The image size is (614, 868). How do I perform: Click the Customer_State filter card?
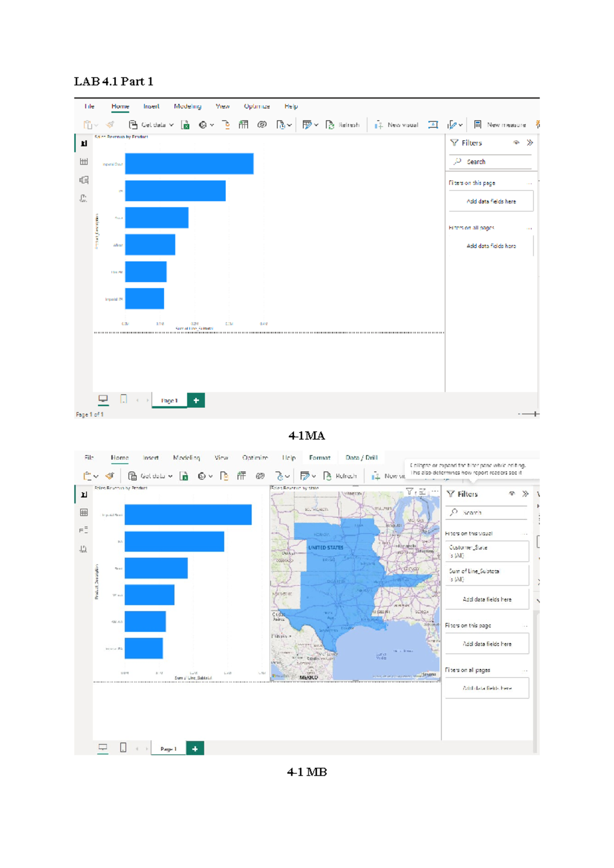click(487, 551)
